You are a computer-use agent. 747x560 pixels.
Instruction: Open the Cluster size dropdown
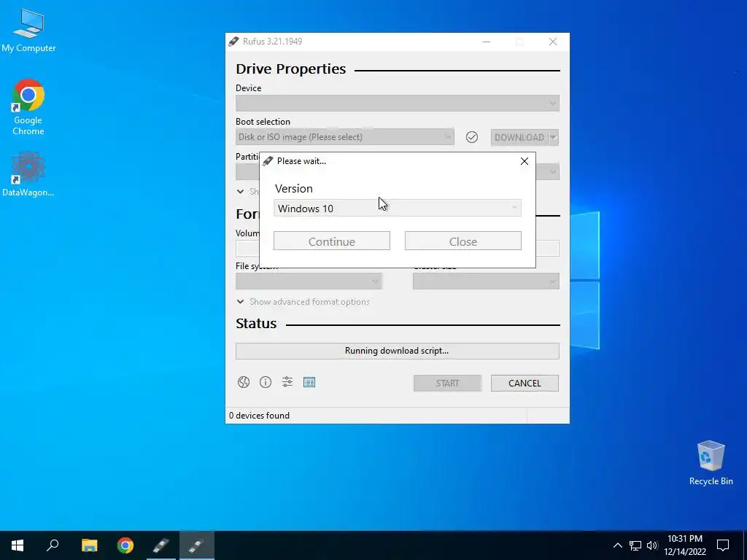click(x=486, y=281)
